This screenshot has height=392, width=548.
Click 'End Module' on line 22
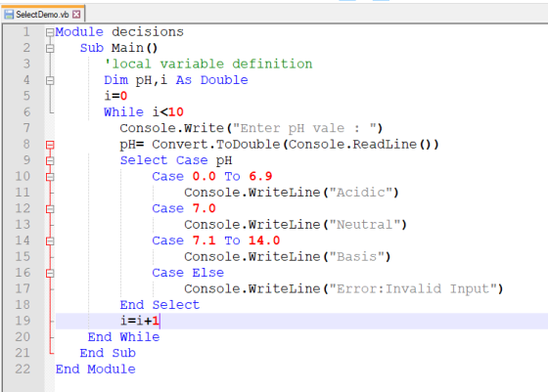[x=96, y=370]
